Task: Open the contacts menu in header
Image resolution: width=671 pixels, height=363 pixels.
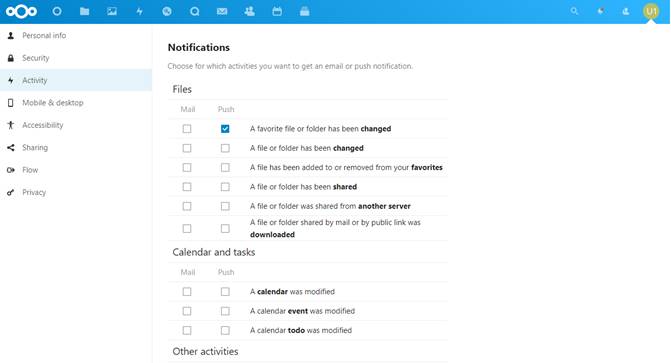Action: tap(626, 12)
